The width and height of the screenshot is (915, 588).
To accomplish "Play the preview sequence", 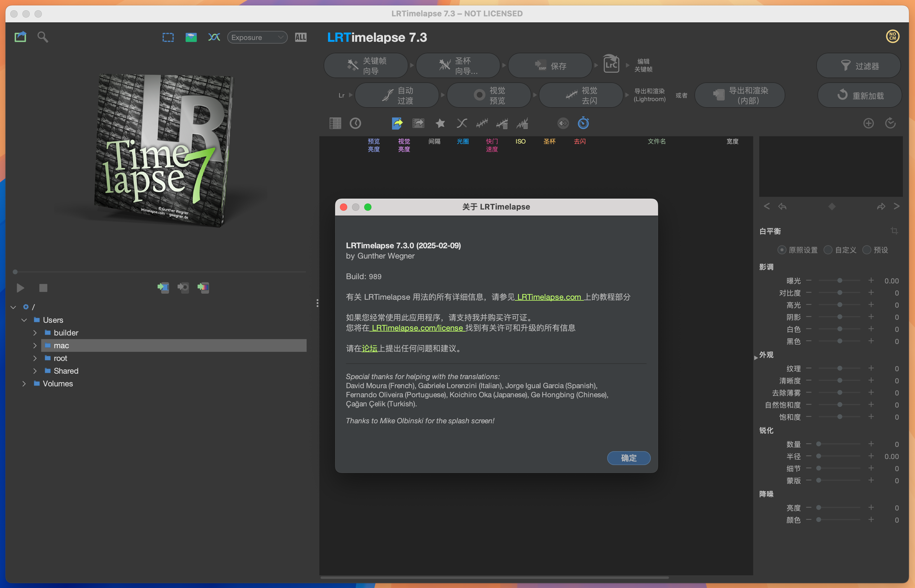I will click(20, 288).
